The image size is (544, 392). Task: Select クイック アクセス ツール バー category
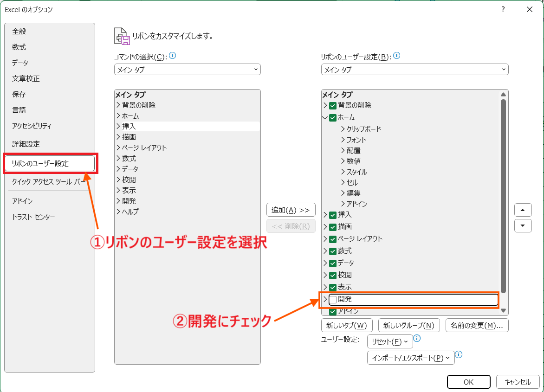pyautogui.click(x=49, y=182)
